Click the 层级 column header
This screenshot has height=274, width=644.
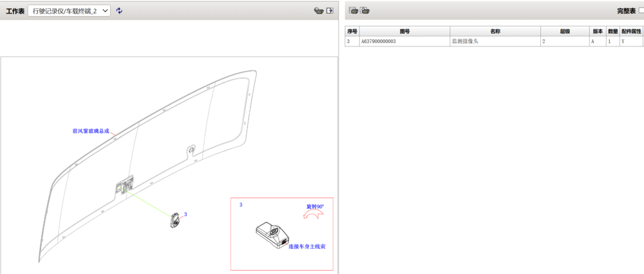(x=565, y=31)
